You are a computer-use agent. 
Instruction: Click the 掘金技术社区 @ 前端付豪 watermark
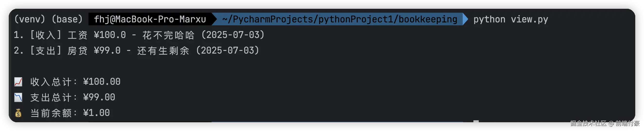pos(605,123)
